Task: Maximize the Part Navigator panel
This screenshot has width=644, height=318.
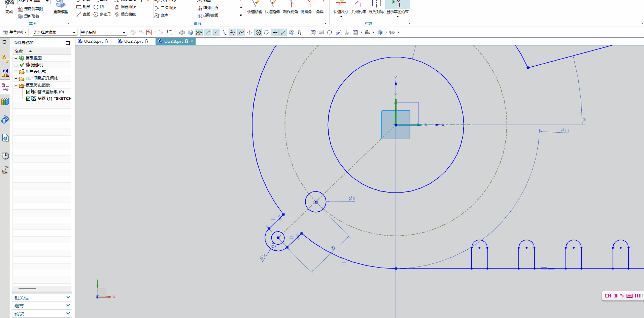Action: click(68, 43)
